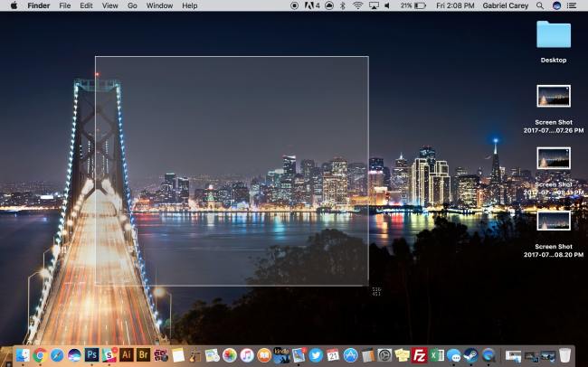
Task: Select the Desktop folder icon
Action: click(x=554, y=35)
